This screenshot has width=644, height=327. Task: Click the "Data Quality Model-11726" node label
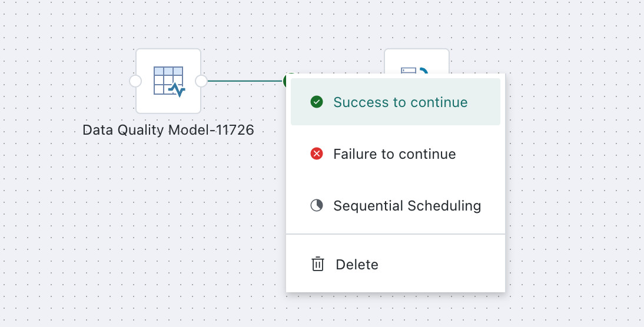168,130
